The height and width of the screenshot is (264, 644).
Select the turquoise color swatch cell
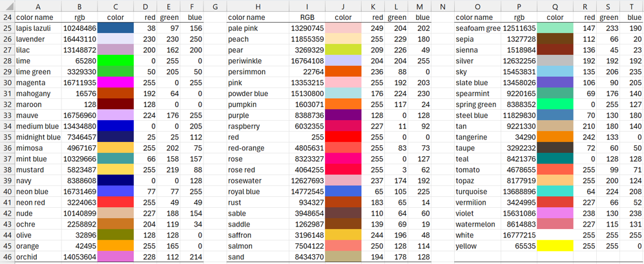[x=556, y=192]
